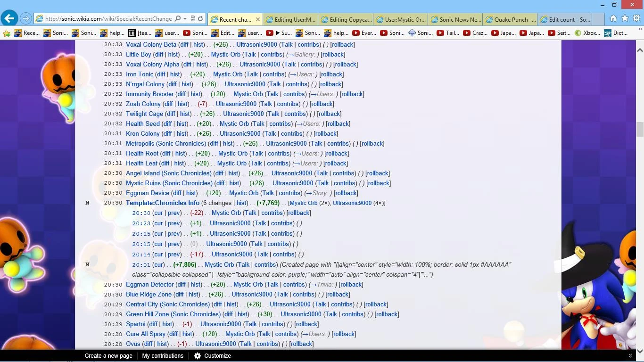Click the URL address input field
The width and height of the screenshot is (644, 362).
[x=108, y=19]
